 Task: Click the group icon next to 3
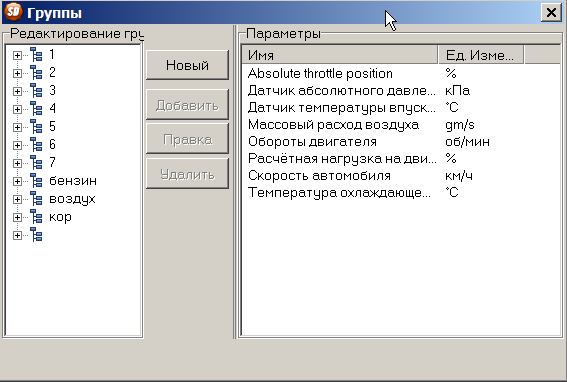(36, 90)
